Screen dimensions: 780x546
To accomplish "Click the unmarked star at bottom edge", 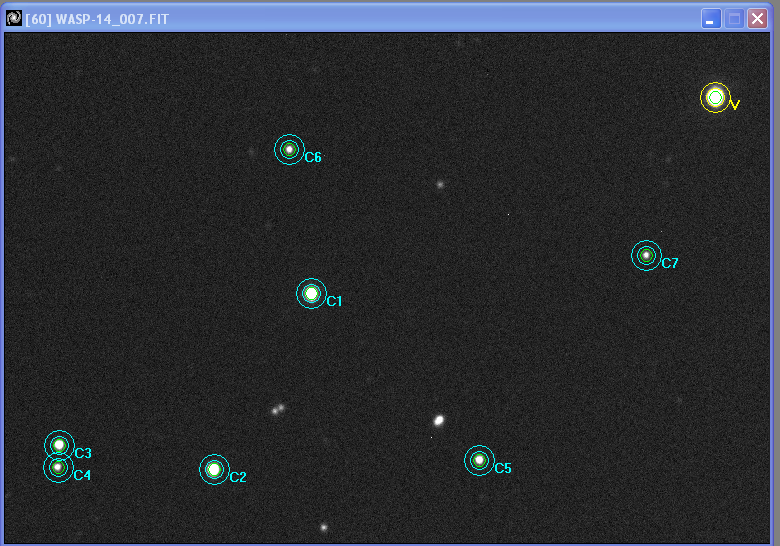I will click(323, 527).
